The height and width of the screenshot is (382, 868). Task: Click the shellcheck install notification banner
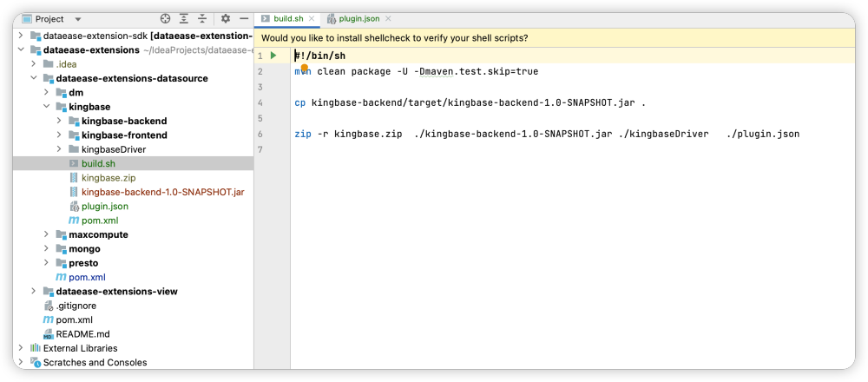tap(554, 38)
